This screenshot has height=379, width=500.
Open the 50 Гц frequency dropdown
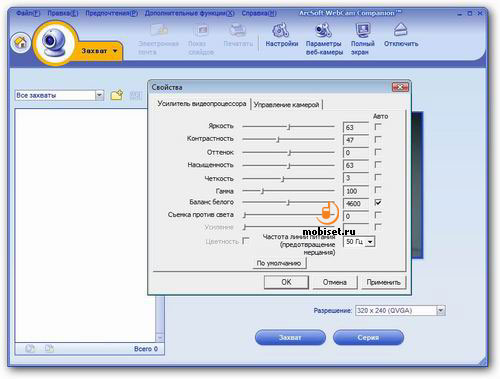(x=370, y=241)
